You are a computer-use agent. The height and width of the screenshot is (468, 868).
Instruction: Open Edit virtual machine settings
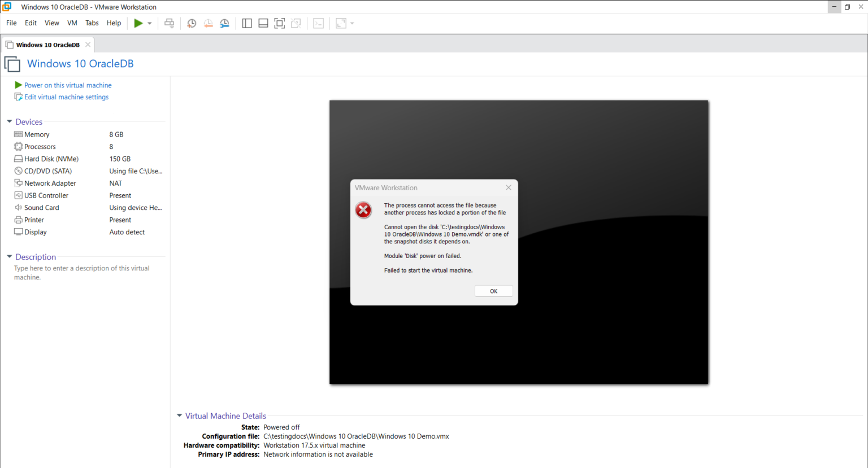click(x=66, y=97)
